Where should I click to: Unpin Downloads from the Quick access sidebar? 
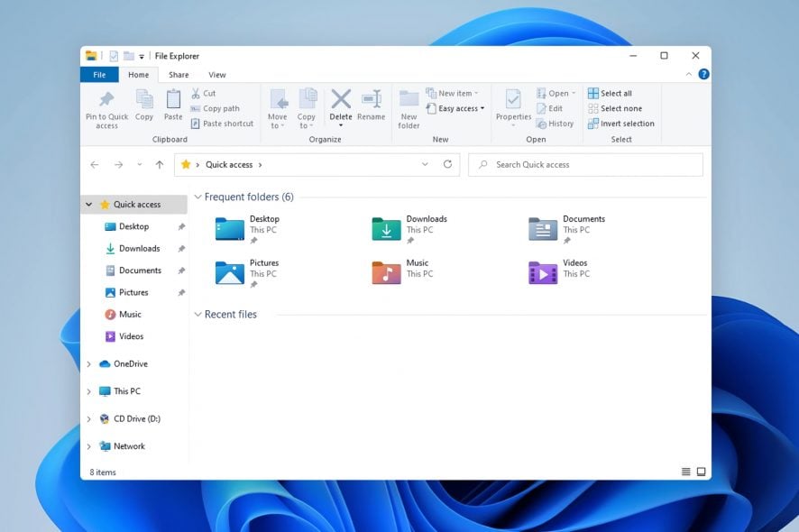tap(180, 248)
